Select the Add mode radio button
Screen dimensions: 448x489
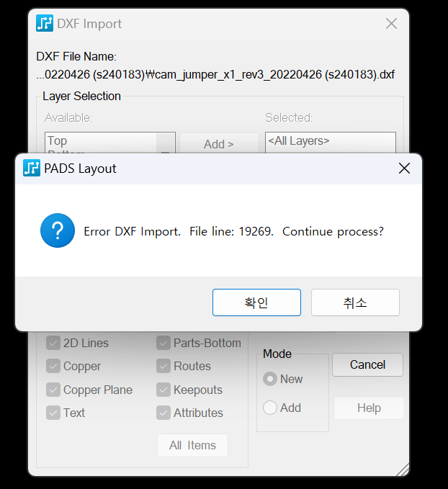point(270,408)
